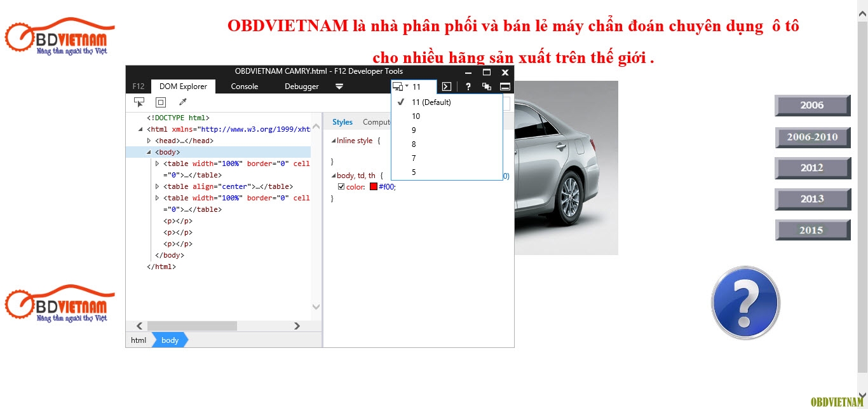Screen dimensions: 868x409
Task: Select the html breadcrumb
Action: click(139, 340)
